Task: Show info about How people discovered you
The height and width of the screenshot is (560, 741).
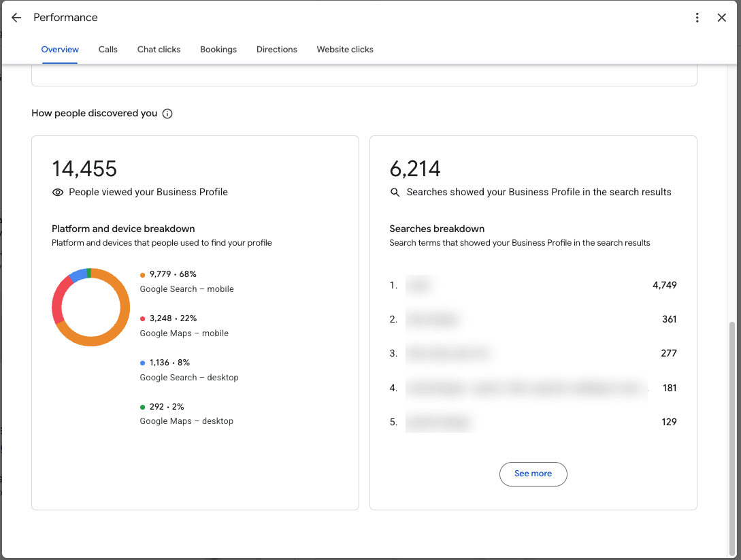Action: (x=167, y=114)
